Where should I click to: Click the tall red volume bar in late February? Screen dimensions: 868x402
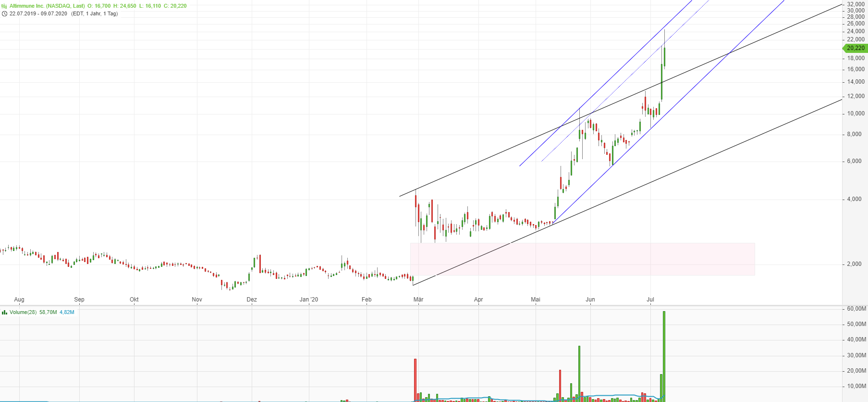[415, 380]
